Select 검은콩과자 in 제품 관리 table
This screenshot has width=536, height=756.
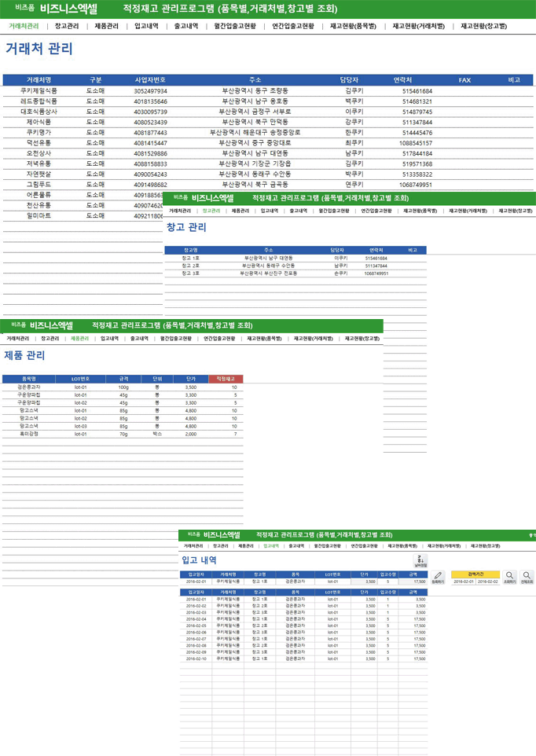coord(29,387)
